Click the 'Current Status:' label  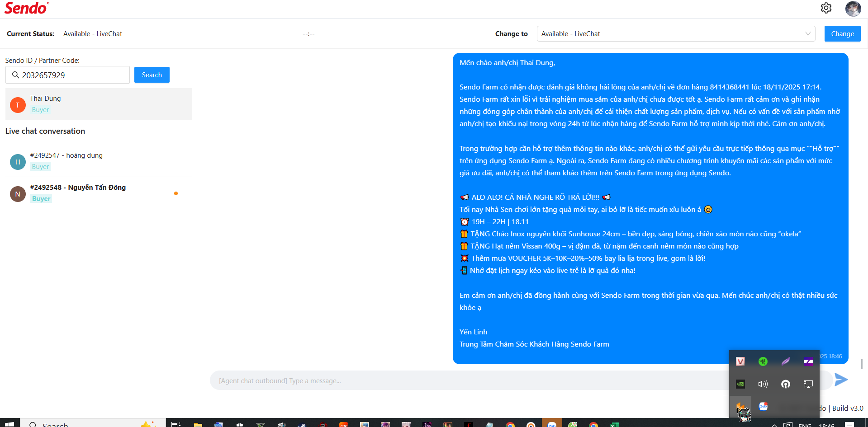click(x=30, y=34)
